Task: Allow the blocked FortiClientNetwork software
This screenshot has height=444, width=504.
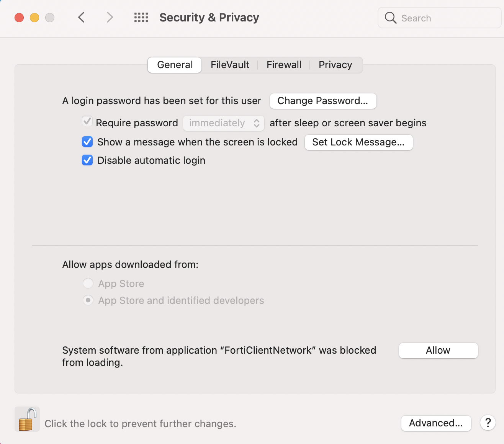Action: click(x=438, y=351)
